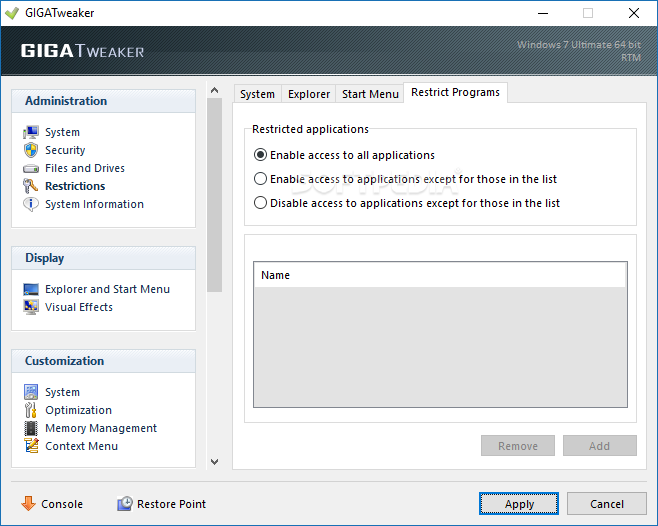Switch to the Explorer tab
Image resolution: width=658 pixels, height=526 pixels.
pos(309,94)
